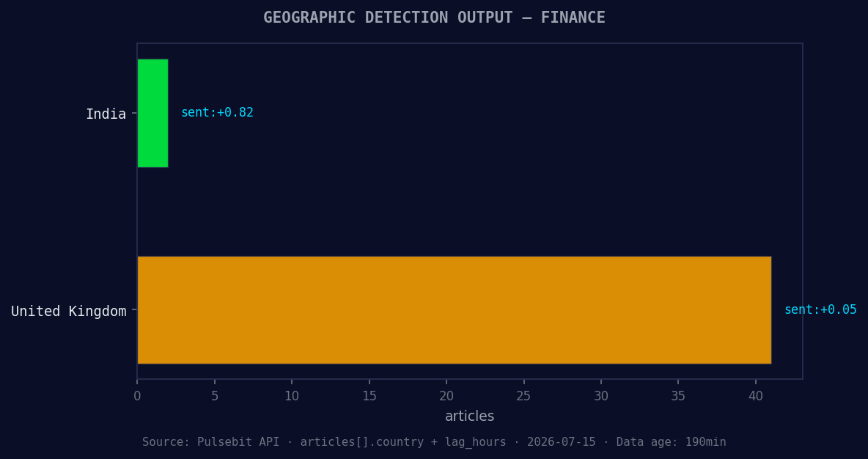This screenshot has height=459, width=868.
Task: Click the x-axis tick label 10
Action: [292, 397]
